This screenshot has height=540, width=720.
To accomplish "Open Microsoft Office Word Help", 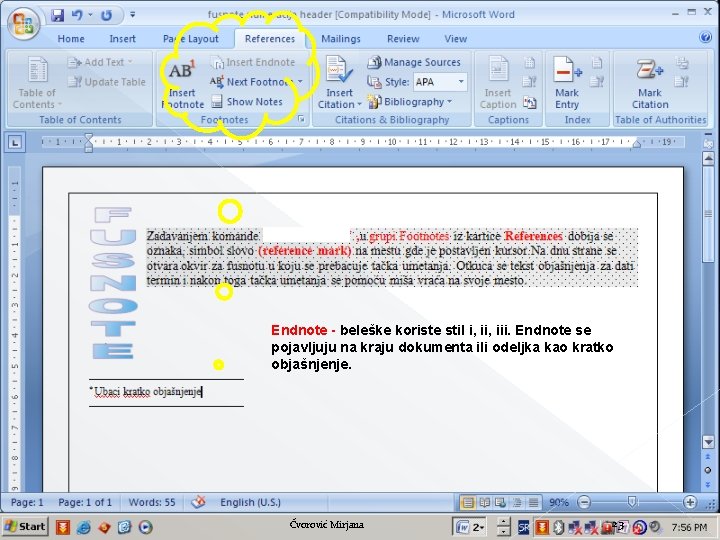I will point(705,37).
